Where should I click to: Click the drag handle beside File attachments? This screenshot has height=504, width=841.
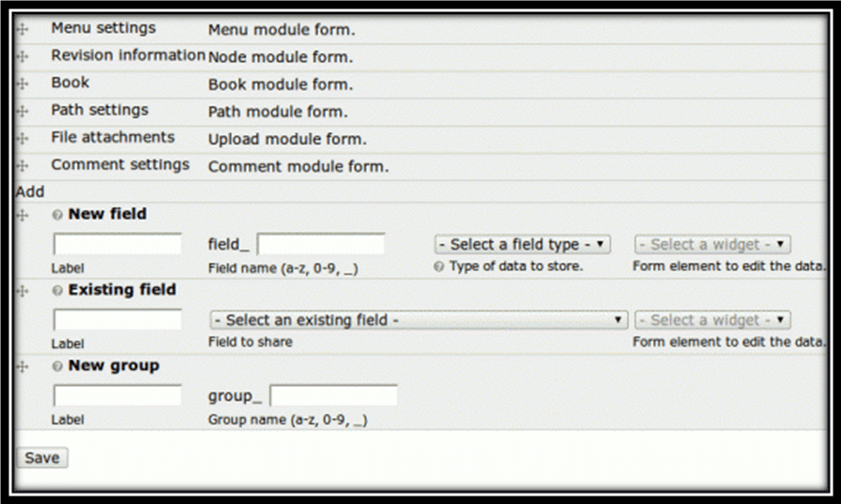coord(23,139)
